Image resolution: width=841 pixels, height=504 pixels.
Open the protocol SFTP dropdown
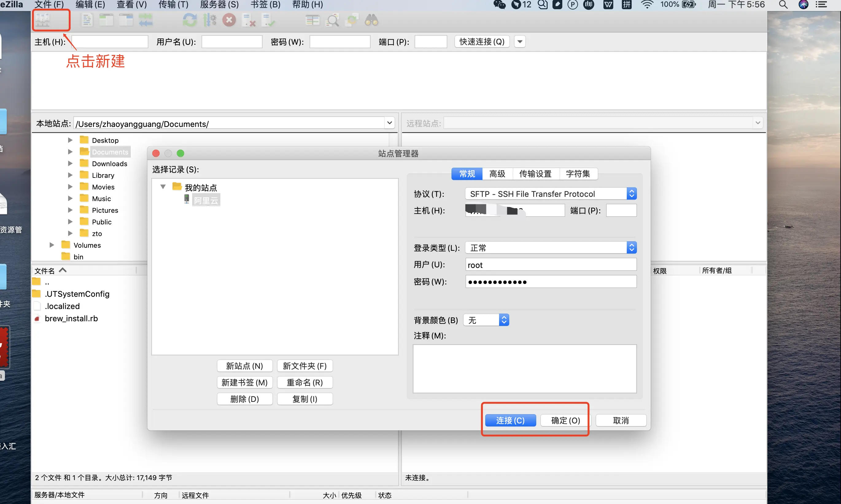coord(550,194)
